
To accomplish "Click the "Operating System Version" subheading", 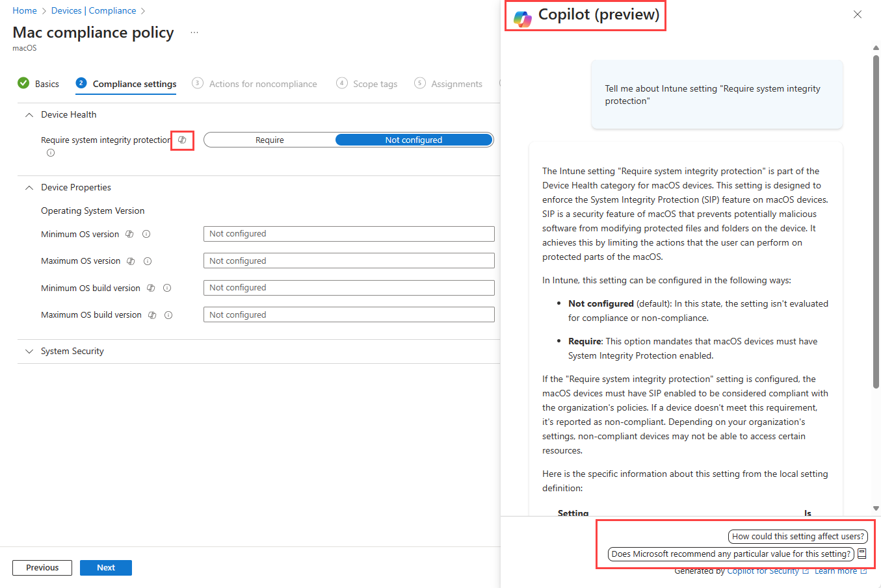I will (93, 211).
